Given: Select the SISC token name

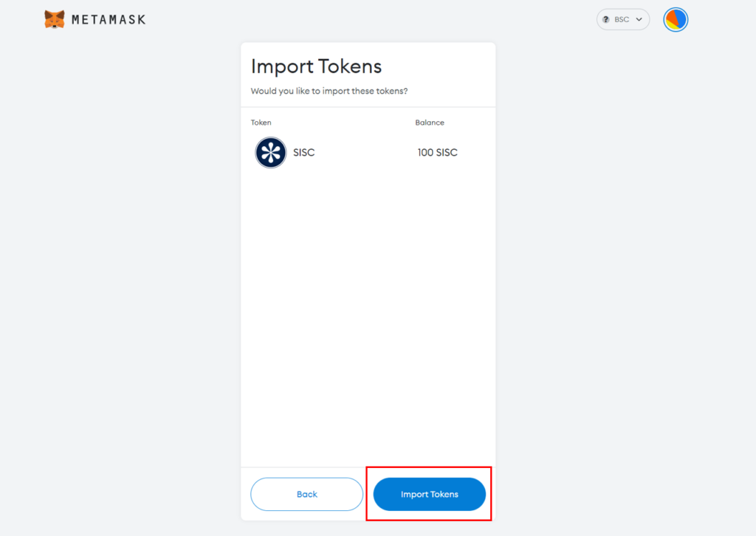Looking at the screenshot, I should tap(303, 152).
